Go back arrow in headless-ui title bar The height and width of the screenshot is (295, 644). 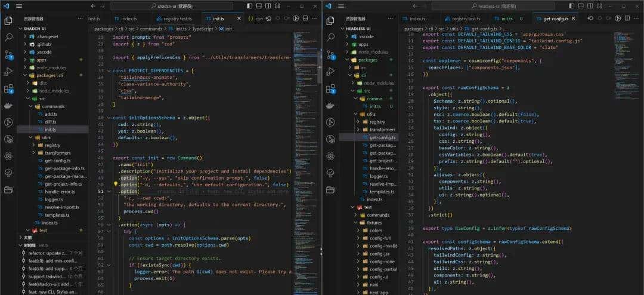(415, 6)
